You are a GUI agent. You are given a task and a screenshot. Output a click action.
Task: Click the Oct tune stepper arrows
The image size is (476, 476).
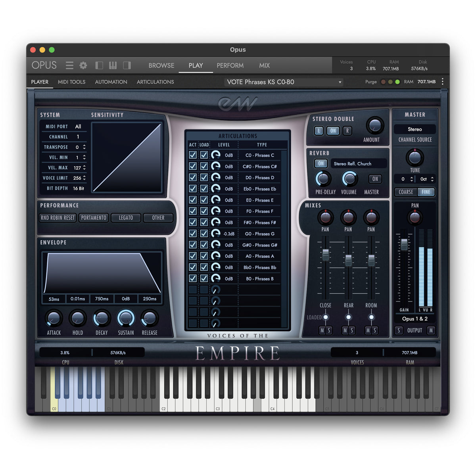click(432, 179)
